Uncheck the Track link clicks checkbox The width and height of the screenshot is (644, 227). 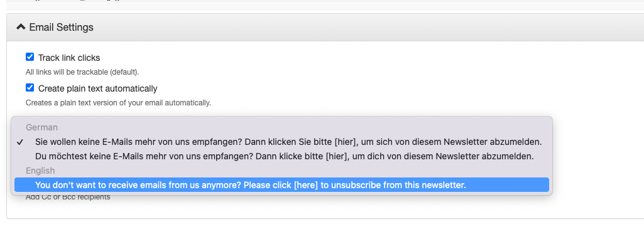(30, 57)
